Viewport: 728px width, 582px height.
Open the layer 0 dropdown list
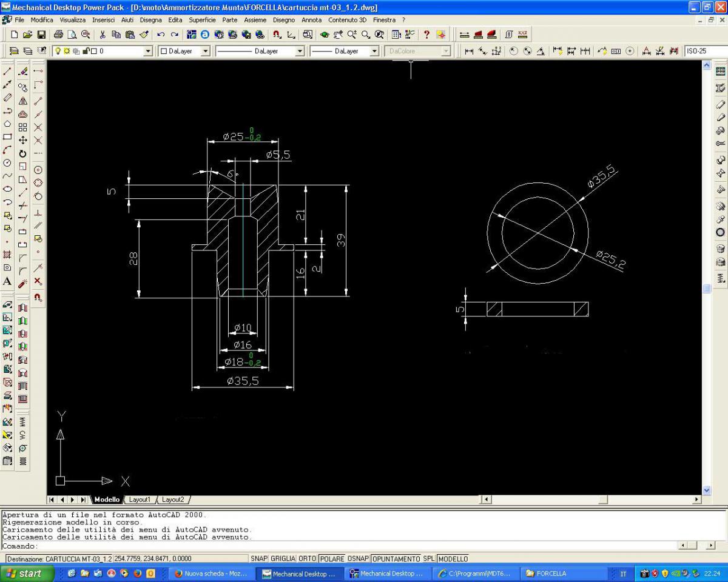coord(148,52)
